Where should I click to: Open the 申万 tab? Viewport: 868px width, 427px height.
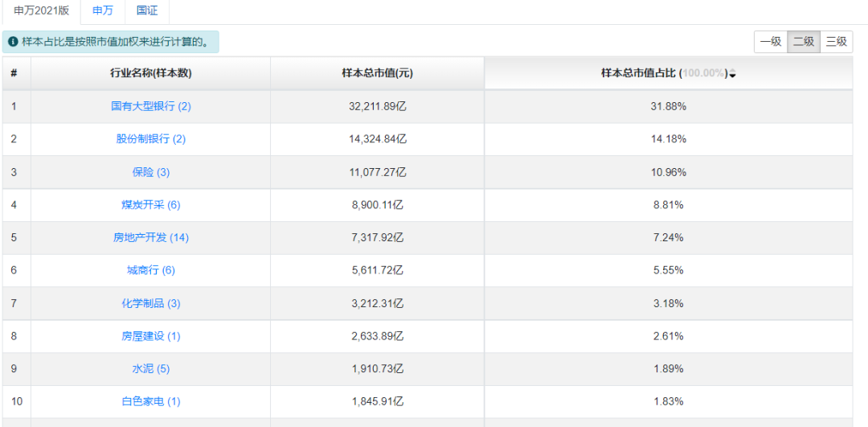pyautogui.click(x=103, y=10)
